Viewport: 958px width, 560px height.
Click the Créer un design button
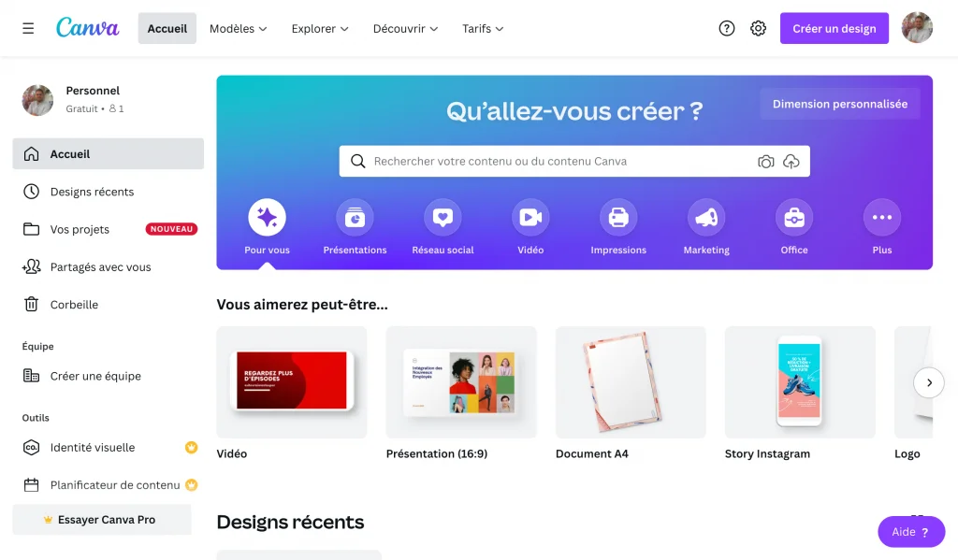pos(834,28)
